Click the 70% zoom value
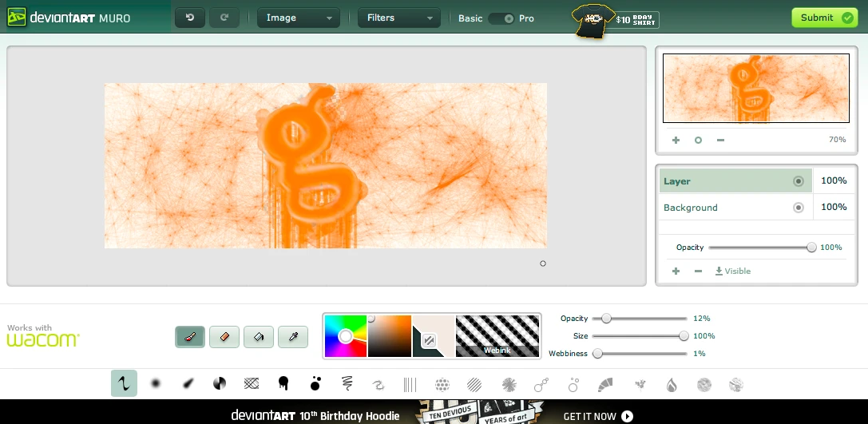The width and height of the screenshot is (868, 424). pyautogui.click(x=837, y=140)
